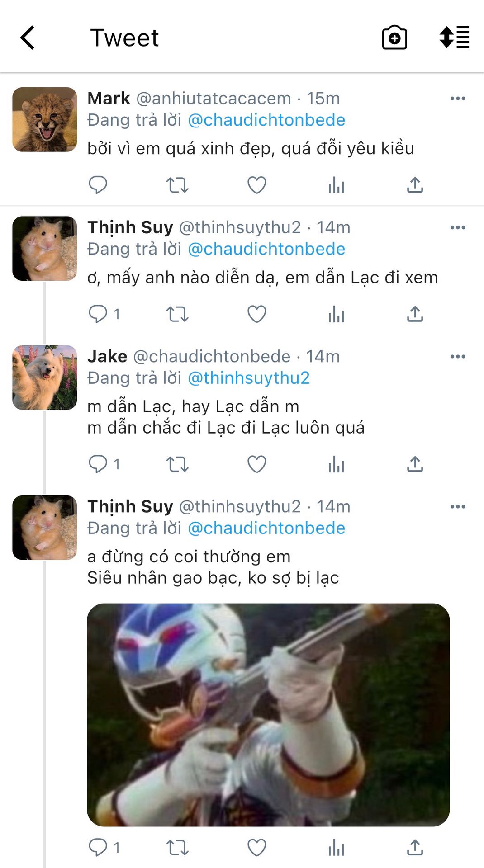Retweet Jake's reply tweet

point(177,465)
